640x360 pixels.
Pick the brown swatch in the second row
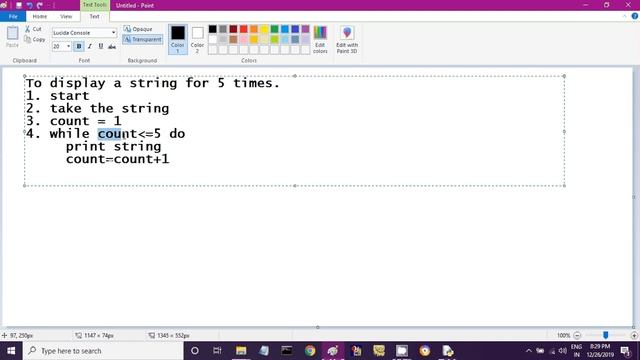[x=233, y=40]
